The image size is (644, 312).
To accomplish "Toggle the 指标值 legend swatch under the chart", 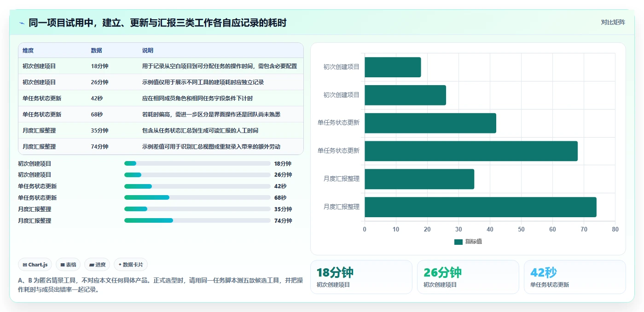I will 458,242.
